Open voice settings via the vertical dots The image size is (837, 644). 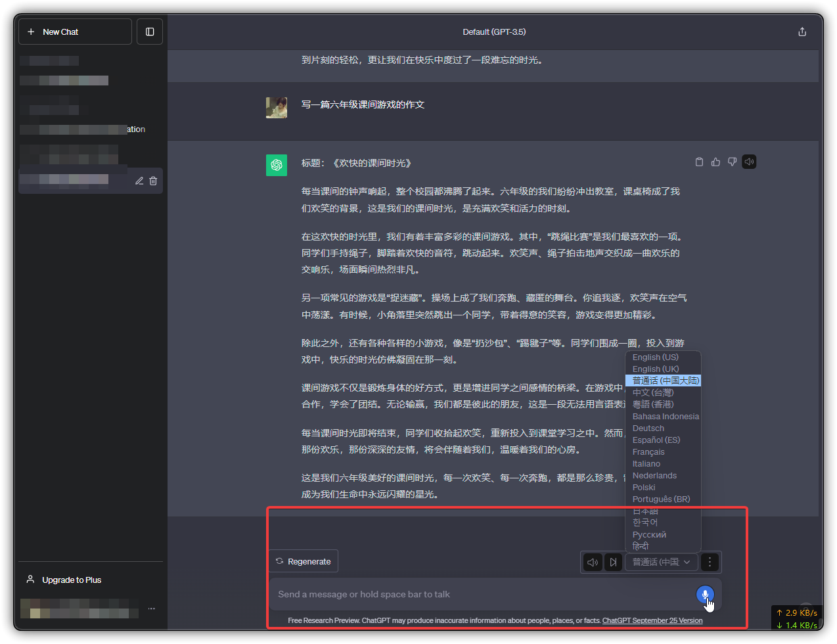click(x=710, y=562)
